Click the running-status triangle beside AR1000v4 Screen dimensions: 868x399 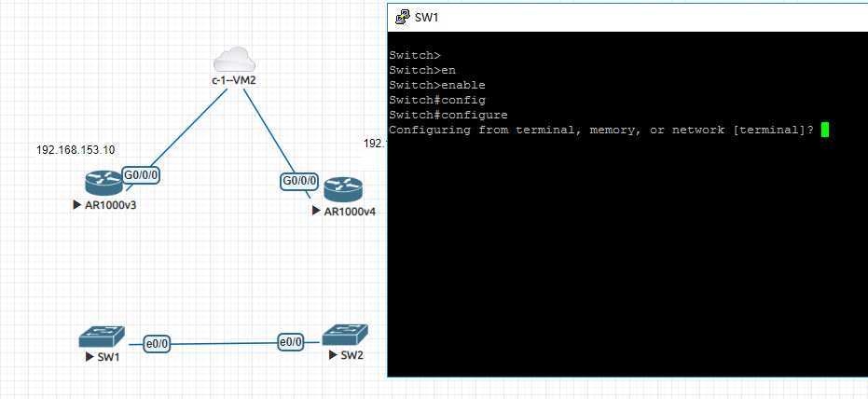click(318, 212)
